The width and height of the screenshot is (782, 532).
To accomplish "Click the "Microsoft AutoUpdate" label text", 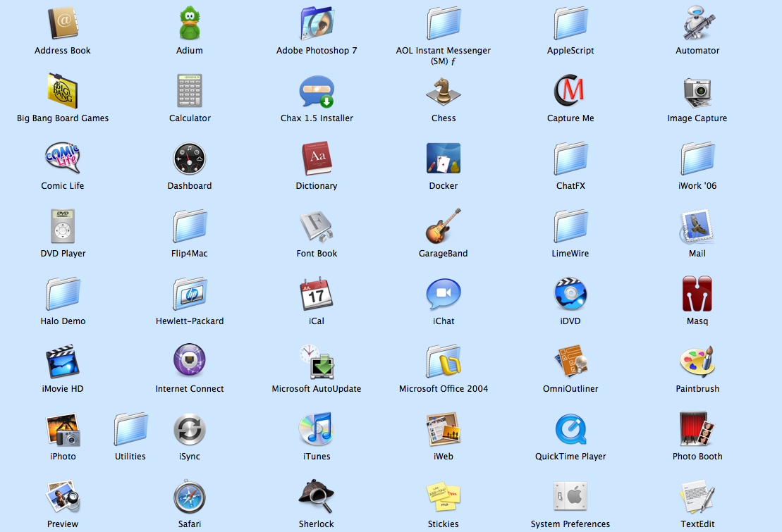I will (316, 388).
